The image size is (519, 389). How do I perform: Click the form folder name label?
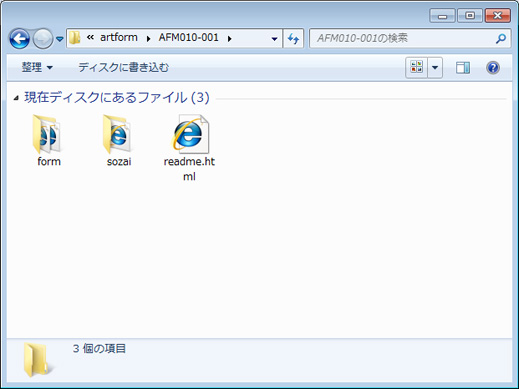tap(49, 162)
